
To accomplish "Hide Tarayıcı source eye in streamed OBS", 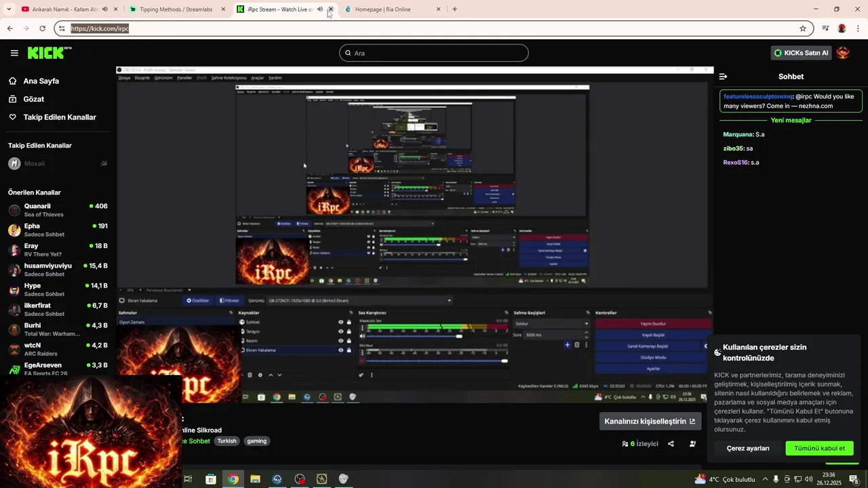I will (x=341, y=331).
